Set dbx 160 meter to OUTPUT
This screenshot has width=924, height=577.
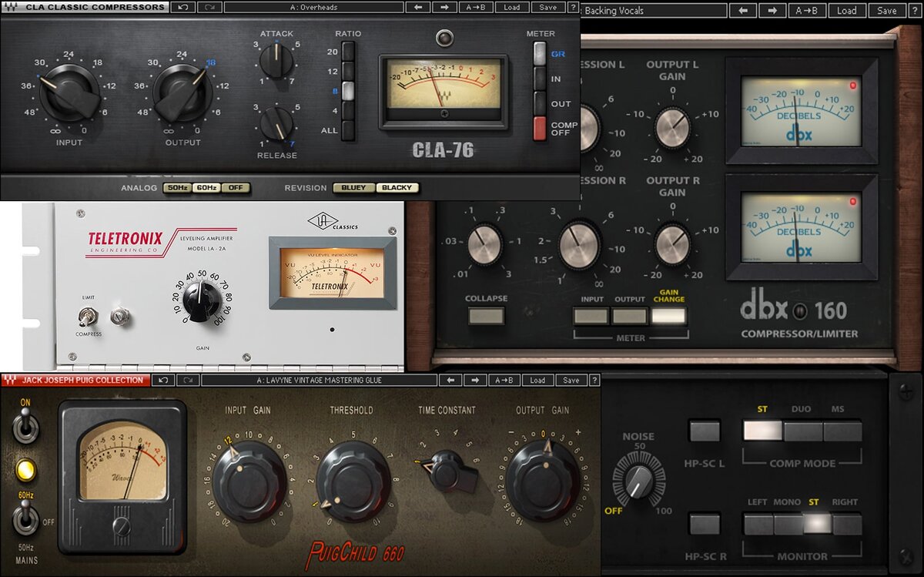click(629, 316)
